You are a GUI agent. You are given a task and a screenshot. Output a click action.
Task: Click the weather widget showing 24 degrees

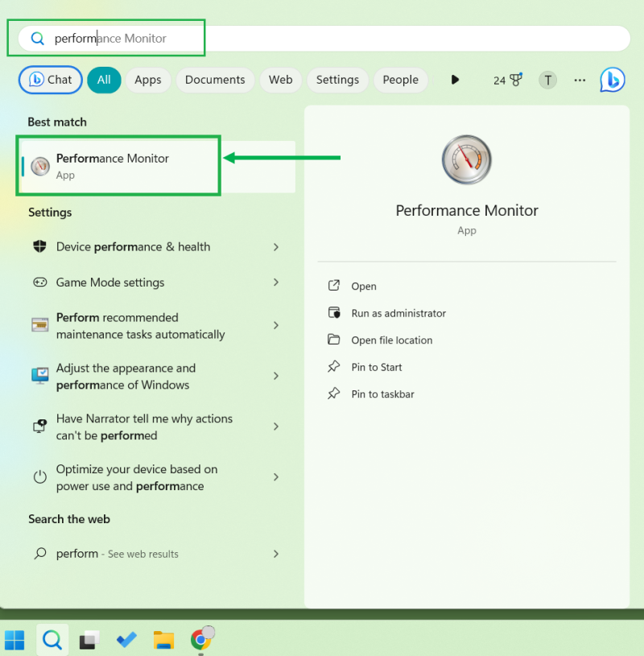(507, 80)
